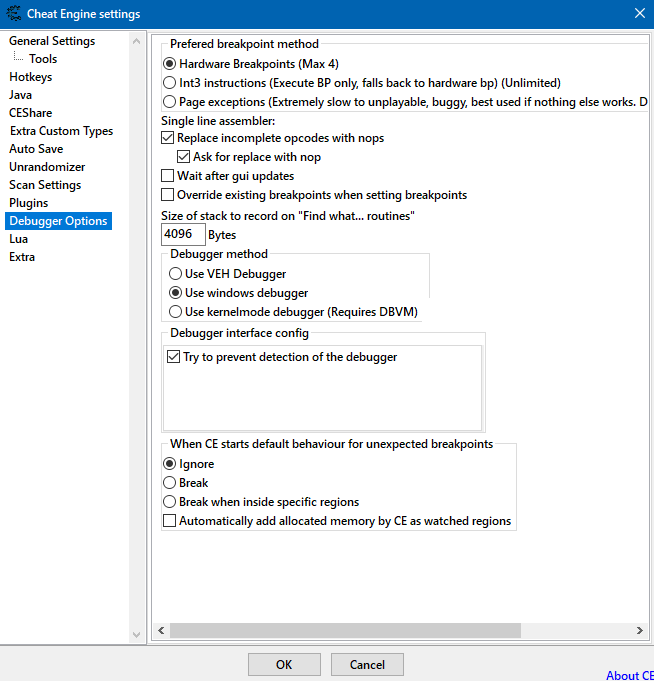Viewport: 654px width, 681px height.
Task: Open General Settings in the tree
Action: point(52,41)
